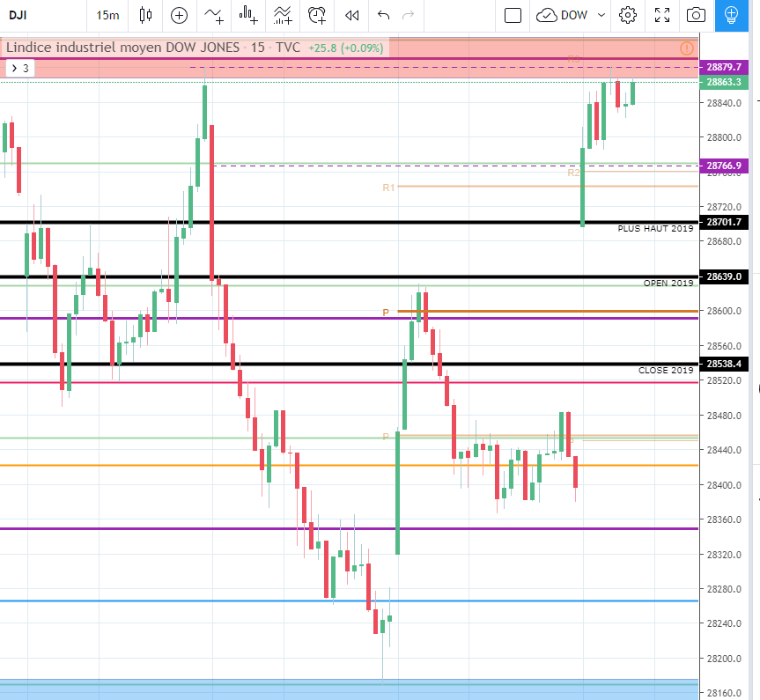Select the chart layout square icon

[x=513, y=16]
